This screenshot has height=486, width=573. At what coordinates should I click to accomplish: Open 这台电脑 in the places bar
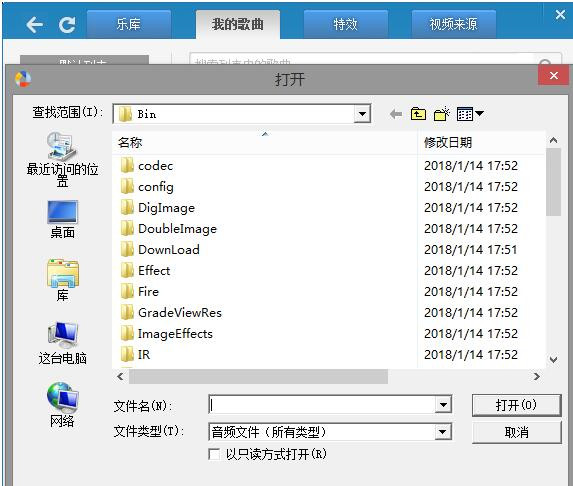(62, 343)
